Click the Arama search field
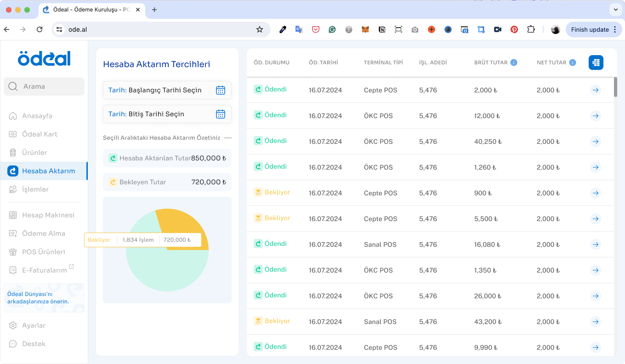625x364 pixels. point(44,86)
